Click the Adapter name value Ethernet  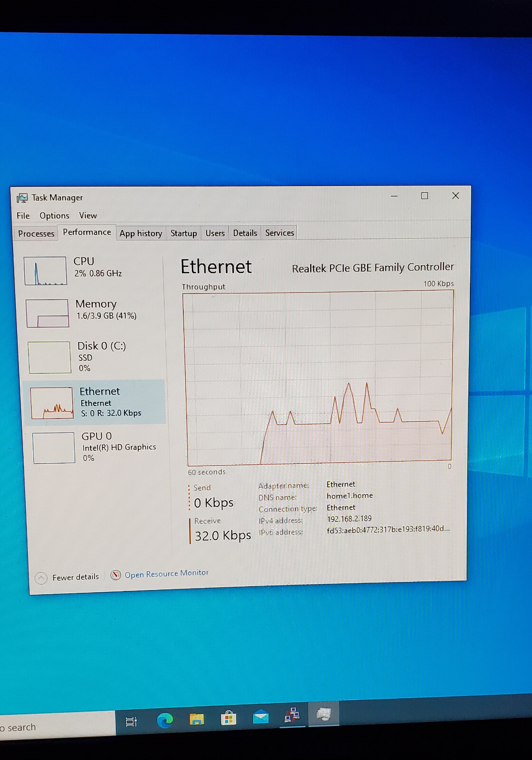(341, 484)
